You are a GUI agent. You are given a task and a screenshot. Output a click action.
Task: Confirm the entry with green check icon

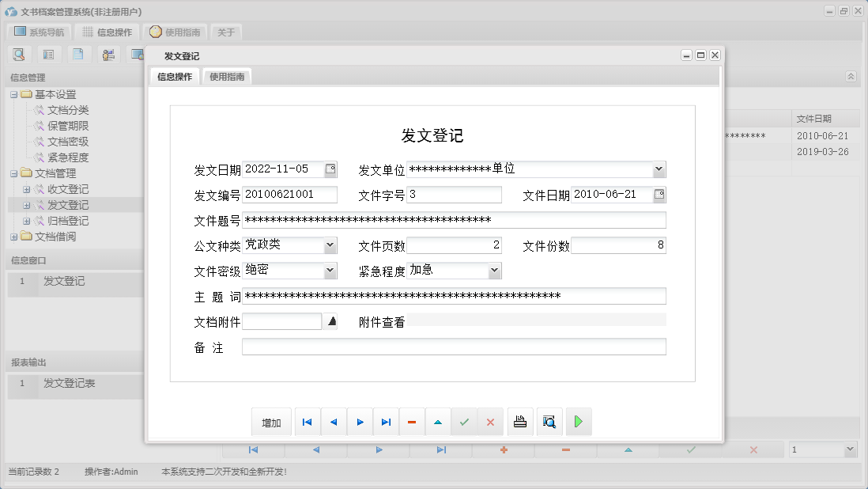(464, 422)
